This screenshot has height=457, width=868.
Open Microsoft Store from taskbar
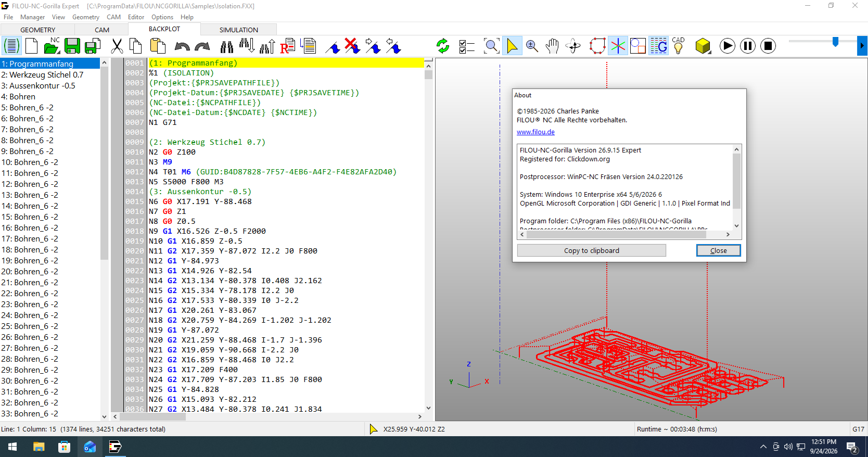64,447
